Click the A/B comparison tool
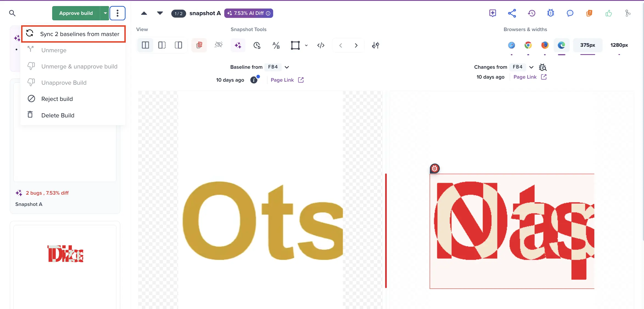The height and width of the screenshot is (309, 644). pyautogui.click(x=276, y=45)
